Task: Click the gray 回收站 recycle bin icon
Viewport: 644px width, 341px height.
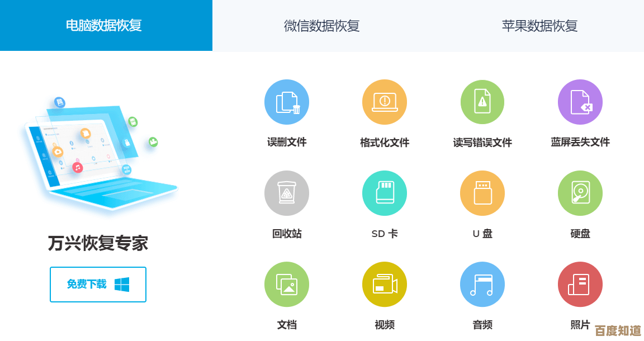Action: tap(287, 193)
